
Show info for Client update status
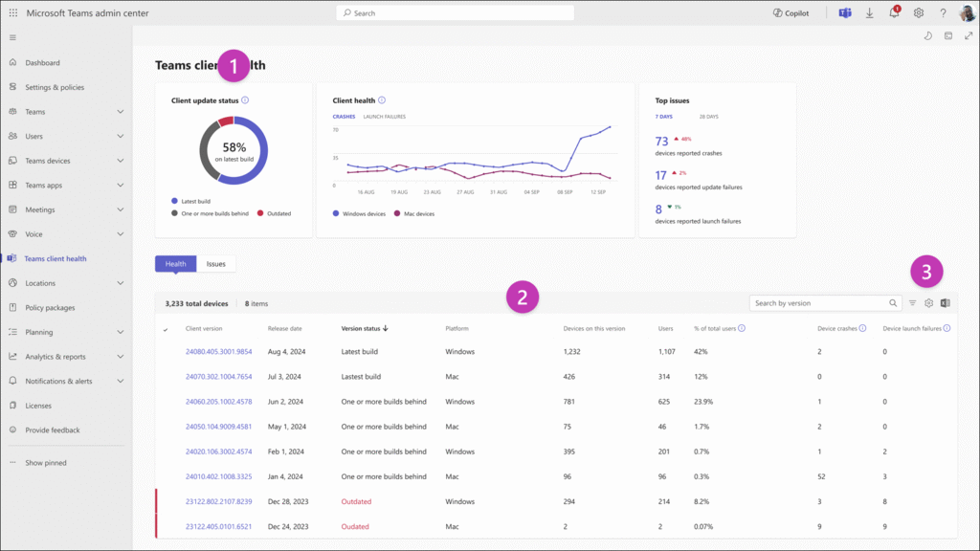(245, 99)
